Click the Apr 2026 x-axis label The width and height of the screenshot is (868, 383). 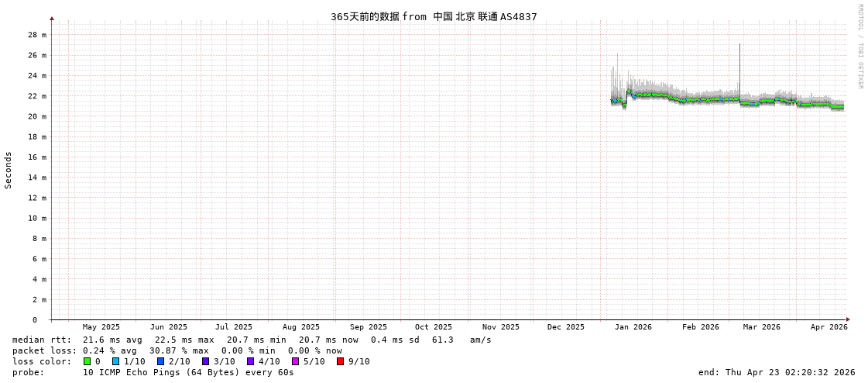pos(829,327)
